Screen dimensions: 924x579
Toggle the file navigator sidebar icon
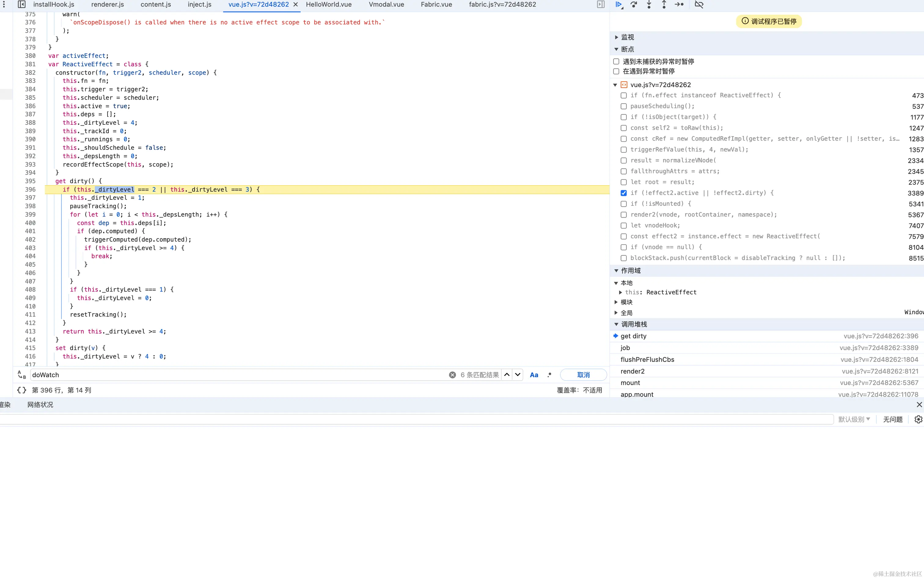point(21,5)
